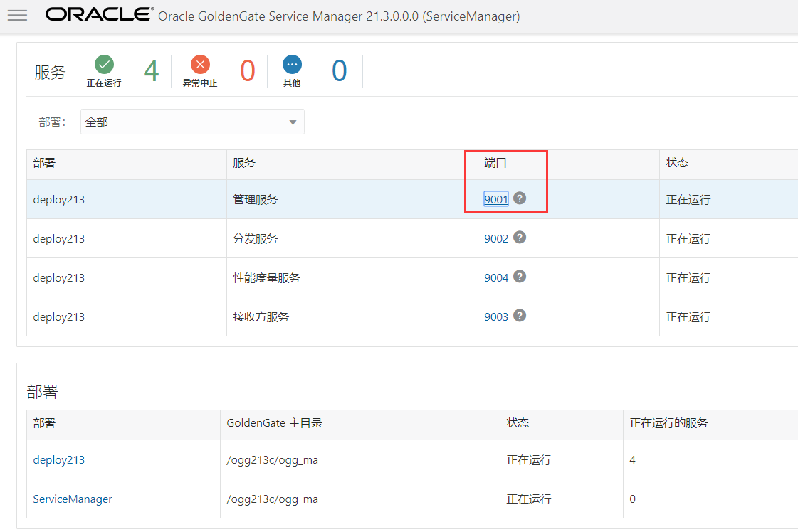Open port 9004 performance metrics link
The height and width of the screenshot is (532, 798).
tap(496, 277)
